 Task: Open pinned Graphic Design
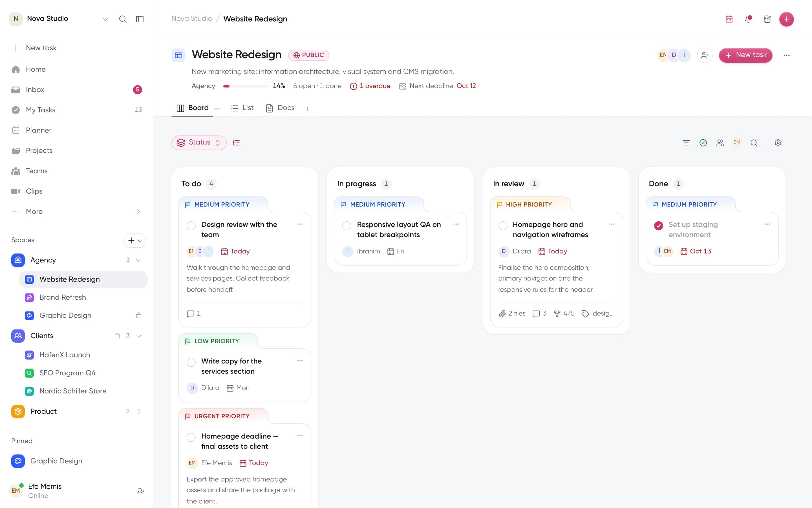[x=76, y=461]
